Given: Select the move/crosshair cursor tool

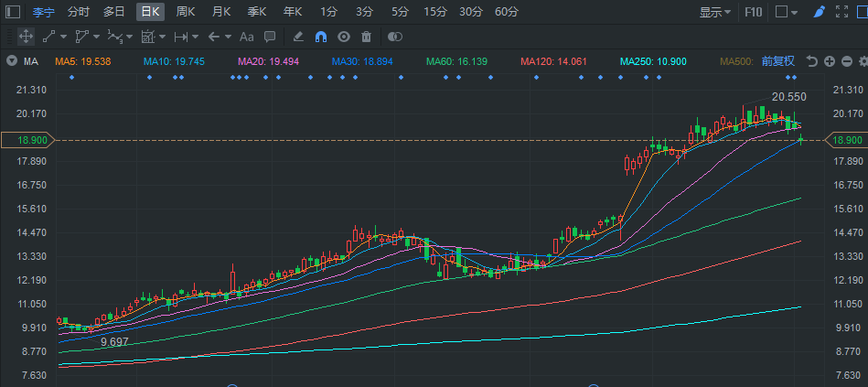Looking at the screenshot, I should coord(26,38).
